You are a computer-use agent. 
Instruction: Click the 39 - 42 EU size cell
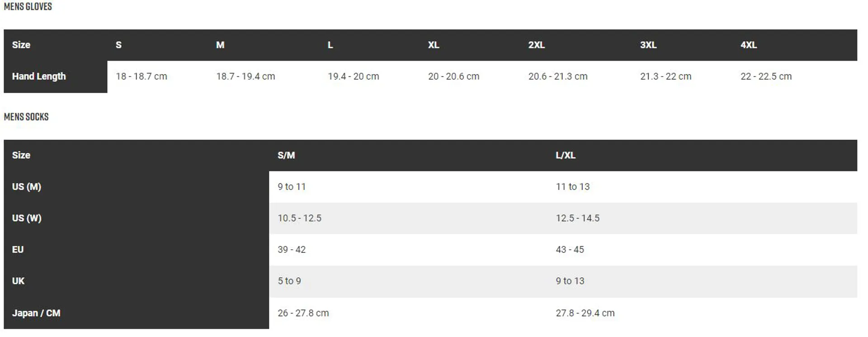pyautogui.click(x=292, y=250)
